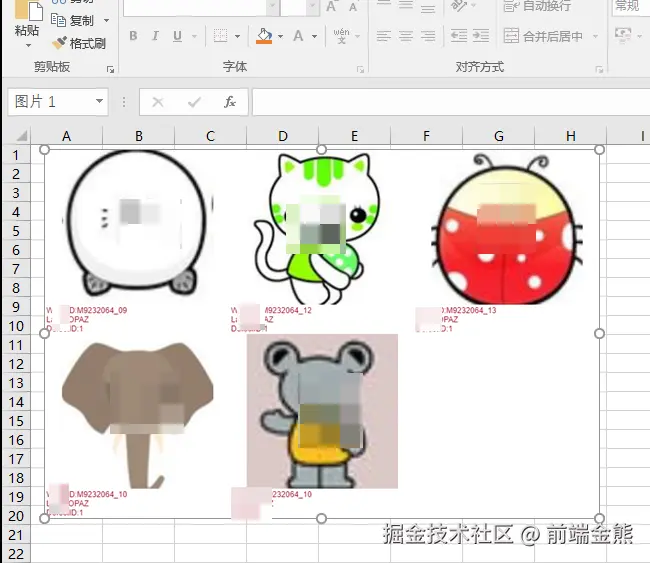
Task: Select row 11 header
Action: click(x=16, y=345)
